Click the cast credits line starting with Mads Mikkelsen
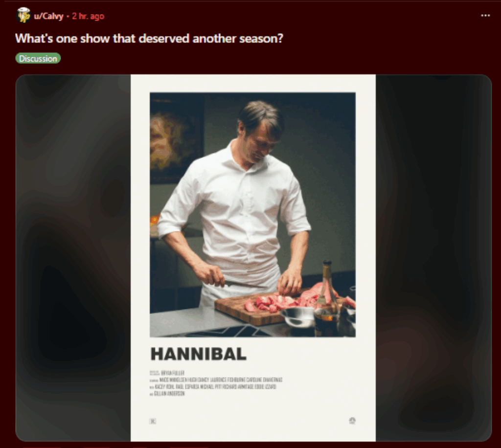The height and width of the screenshot is (448, 501). pos(216,380)
